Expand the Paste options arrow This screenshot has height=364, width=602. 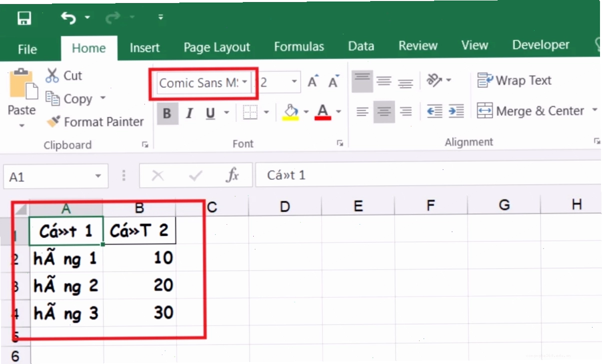coord(22,125)
